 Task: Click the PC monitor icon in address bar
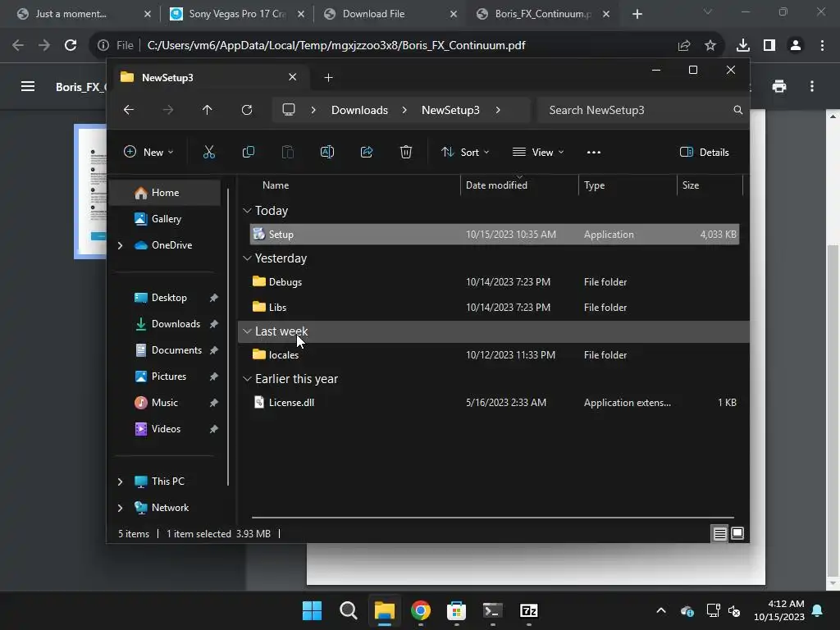(289, 110)
